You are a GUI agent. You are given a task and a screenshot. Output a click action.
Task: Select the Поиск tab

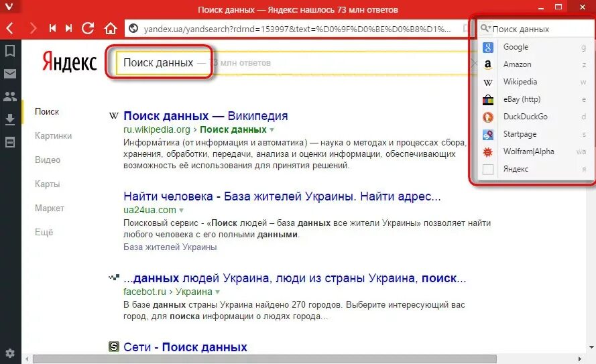coord(47,112)
